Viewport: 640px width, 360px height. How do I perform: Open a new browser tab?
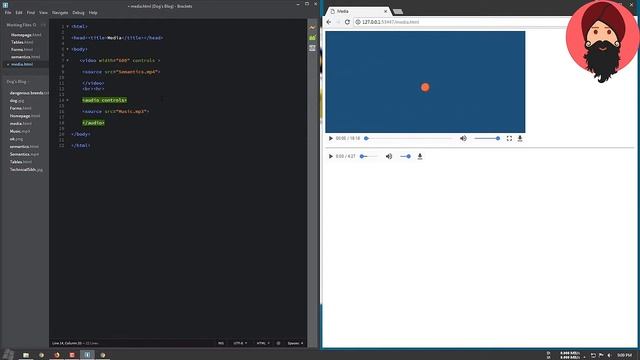tap(398, 11)
